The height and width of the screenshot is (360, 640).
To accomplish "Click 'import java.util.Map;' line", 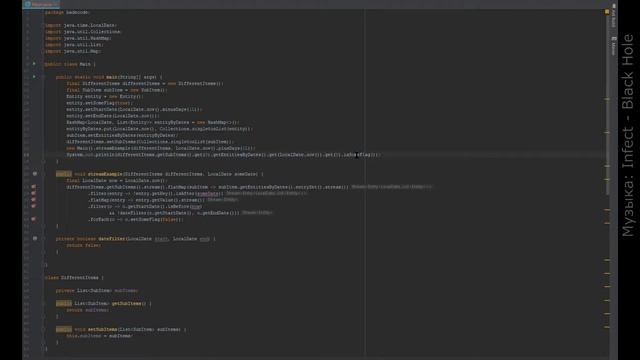I will [x=73, y=51].
